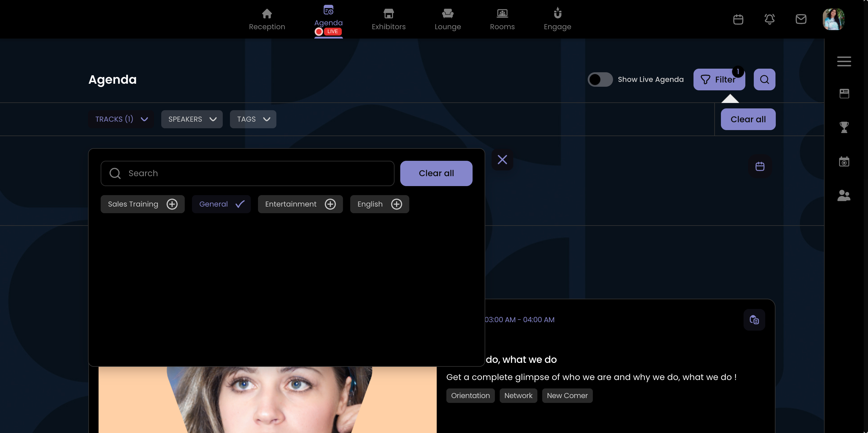
Task: Open the trophy leaderboard icon
Action: [x=844, y=127]
